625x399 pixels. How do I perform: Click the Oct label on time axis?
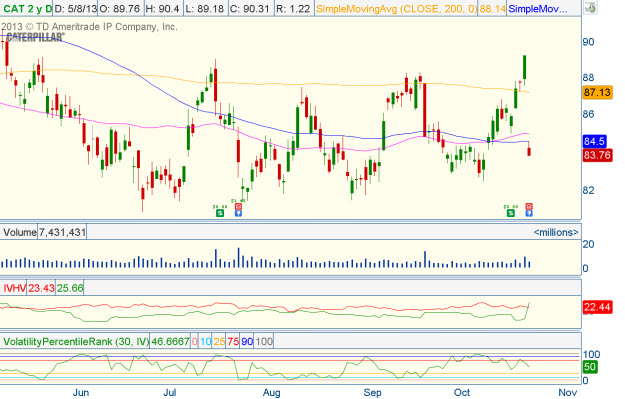click(x=462, y=393)
